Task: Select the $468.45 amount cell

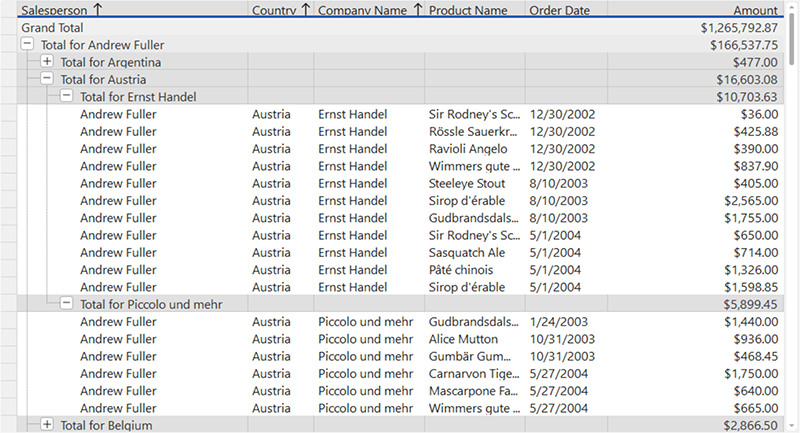Action: point(695,356)
